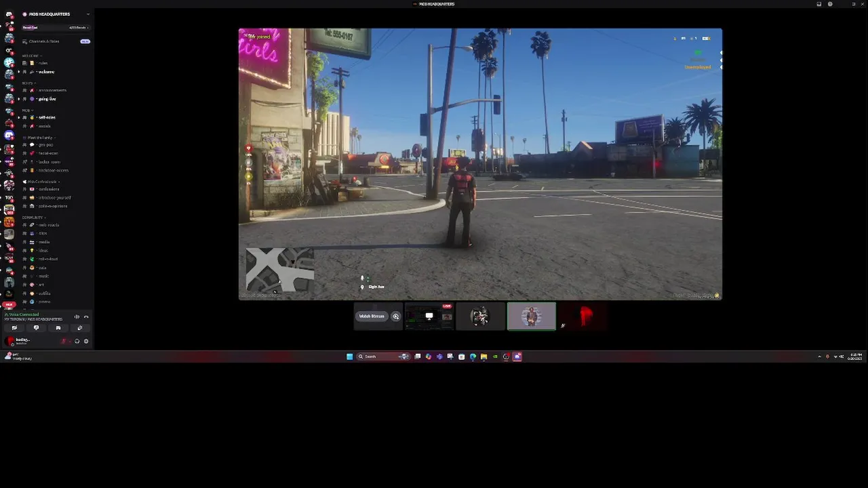Toggle deafen headphones in user panel
The width and height of the screenshot is (868, 488).
(x=77, y=342)
